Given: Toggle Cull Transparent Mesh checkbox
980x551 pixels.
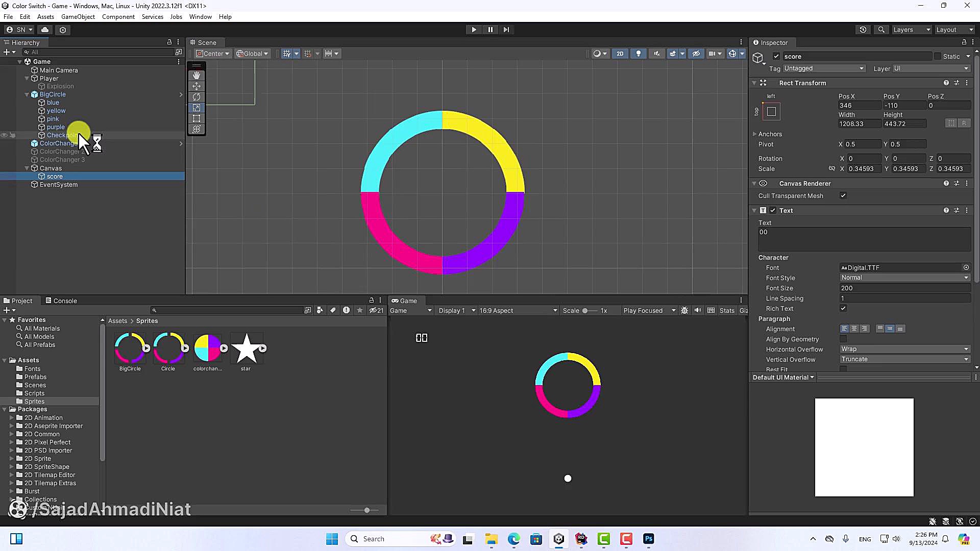Looking at the screenshot, I should [x=843, y=195].
